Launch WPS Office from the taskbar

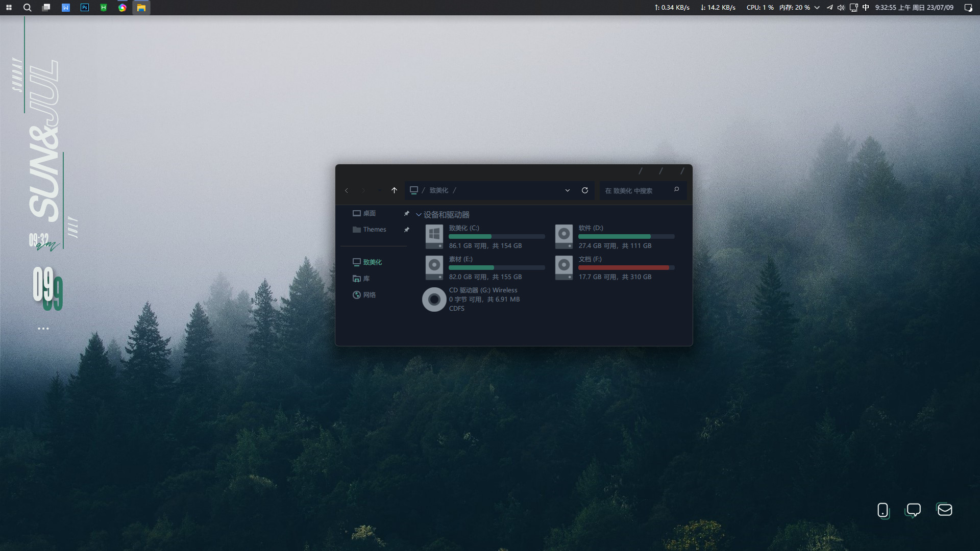coord(65,8)
